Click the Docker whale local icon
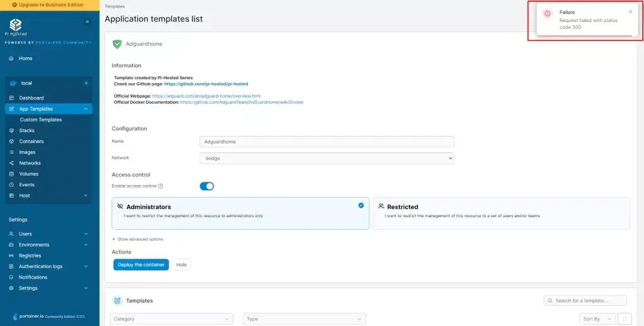Screen dimensions: 644x326 [x=13, y=83]
